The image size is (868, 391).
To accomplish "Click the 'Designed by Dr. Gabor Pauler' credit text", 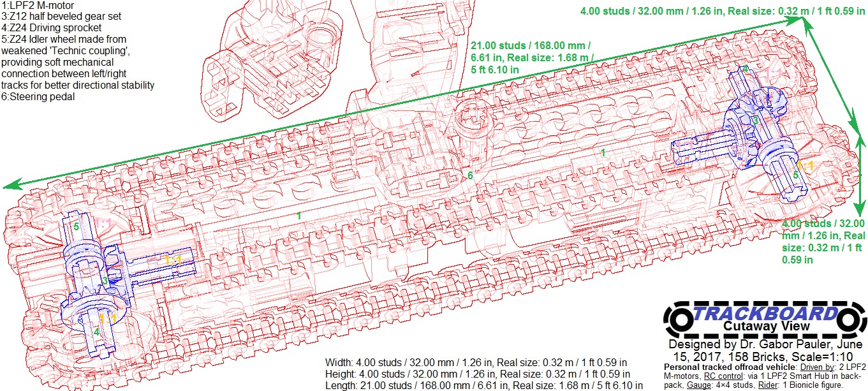I will pyautogui.click(x=765, y=350).
